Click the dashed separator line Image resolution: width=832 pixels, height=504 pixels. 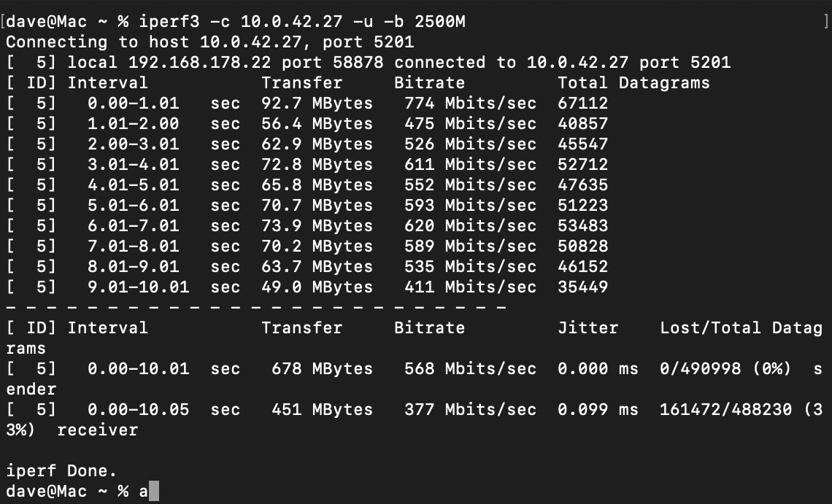pyautogui.click(x=255, y=307)
